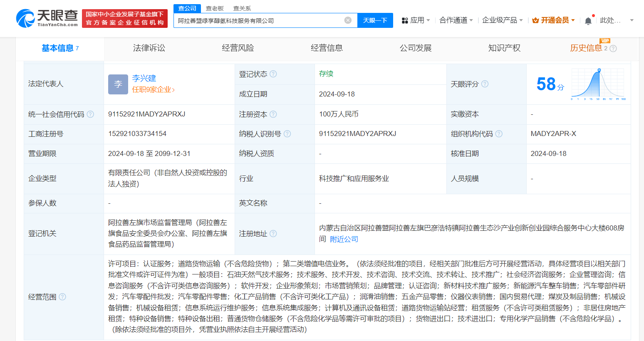Click help icon beside 组织机构代码
644x341 pixels.
pos(499,134)
